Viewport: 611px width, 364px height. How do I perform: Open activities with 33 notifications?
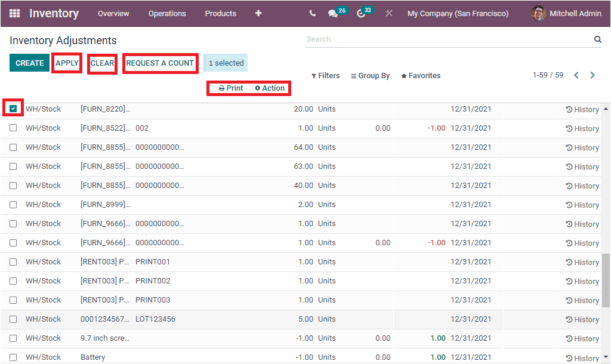(361, 13)
